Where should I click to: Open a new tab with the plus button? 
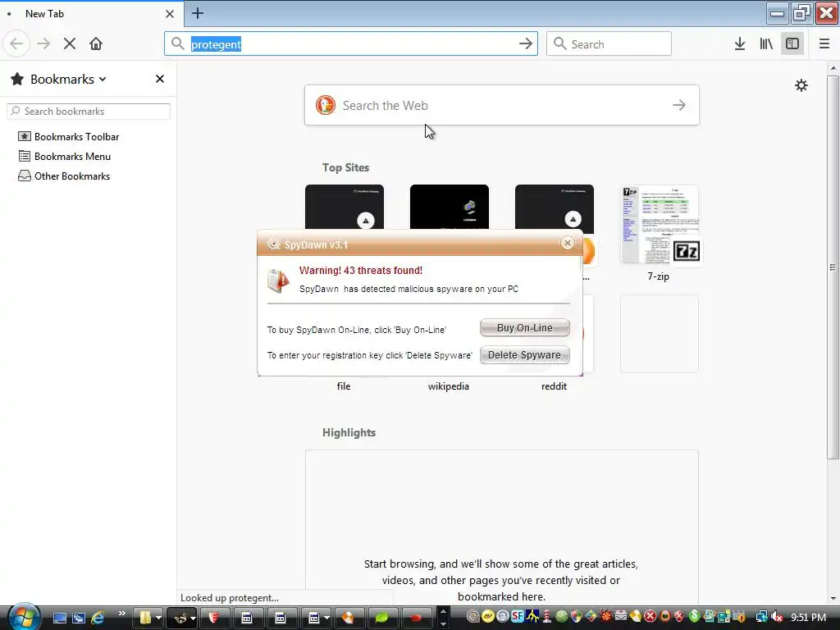[x=198, y=13]
